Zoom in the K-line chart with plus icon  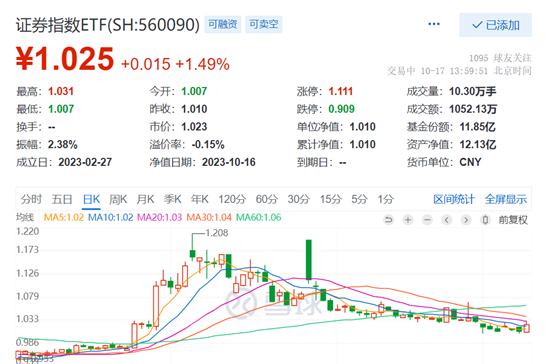pos(408,220)
